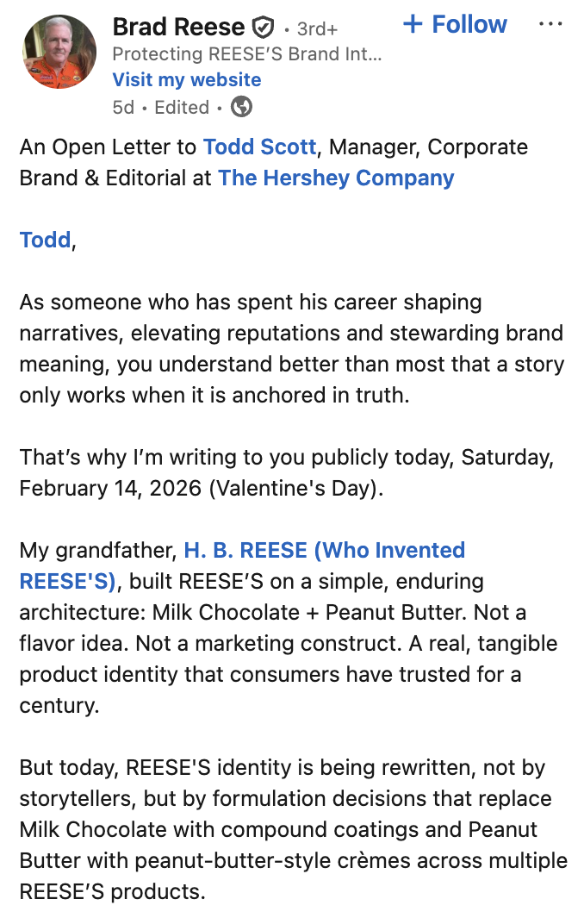Screen dimensions: 584x924
Task: Click the globe public visibility icon
Action: [243, 107]
